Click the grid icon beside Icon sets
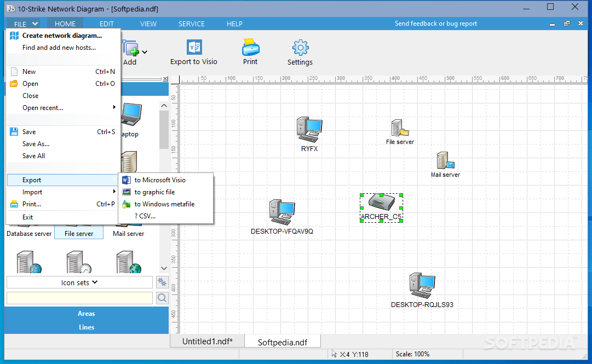Screen dimensions: 592x364 162,282
